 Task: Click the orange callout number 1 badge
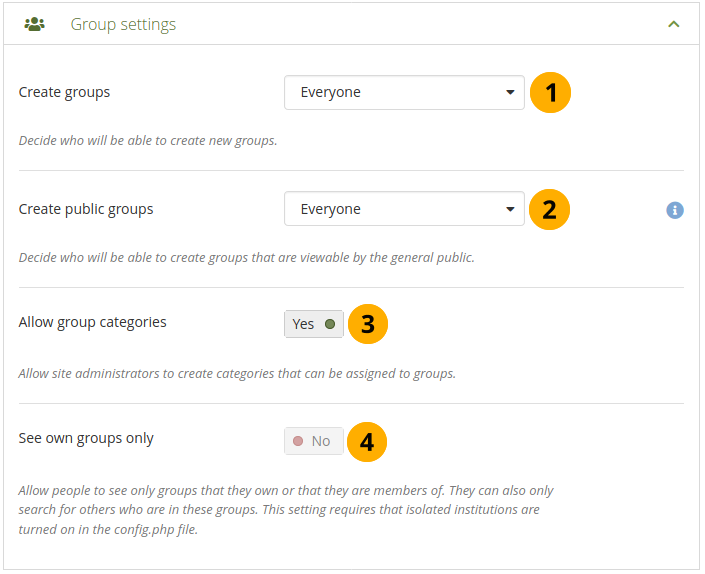(x=550, y=93)
